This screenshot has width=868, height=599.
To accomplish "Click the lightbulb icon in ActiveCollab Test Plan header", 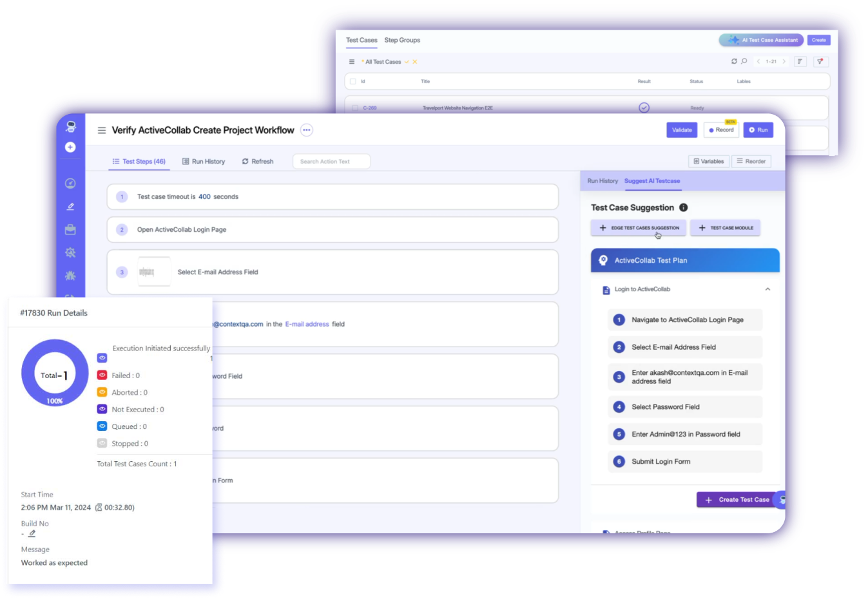I will pyautogui.click(x=603, y=260).
